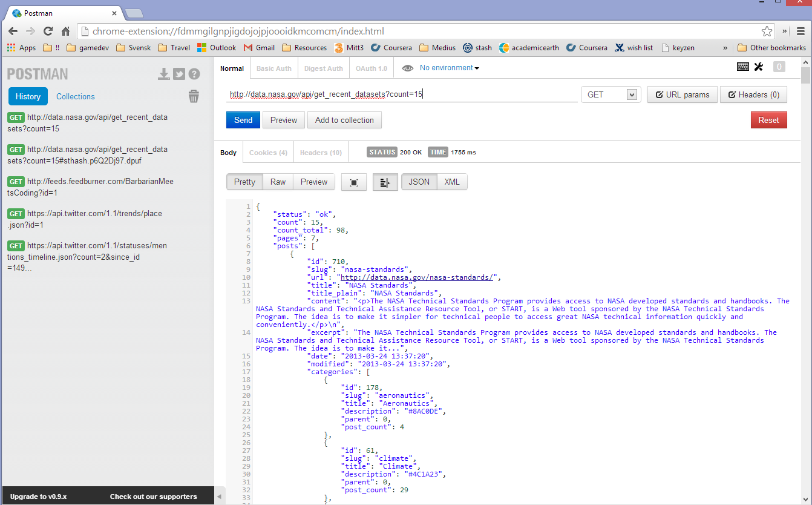
Task: Open settings wrench icon
Action: click(759, 67)
